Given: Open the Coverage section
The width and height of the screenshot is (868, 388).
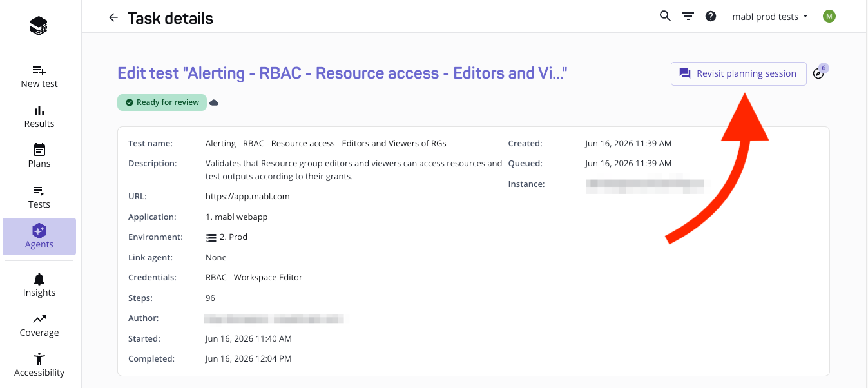Looking at the screenshot, I should pos(39,325).
